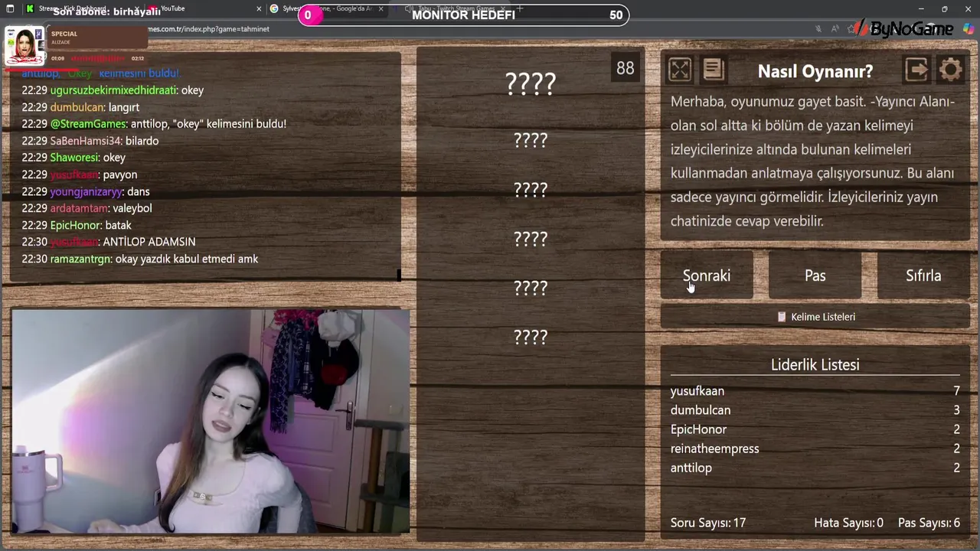980x551 pixels.
Task: Click the Windows tab-list icon at top-left
Action: [x=10, y=8]
